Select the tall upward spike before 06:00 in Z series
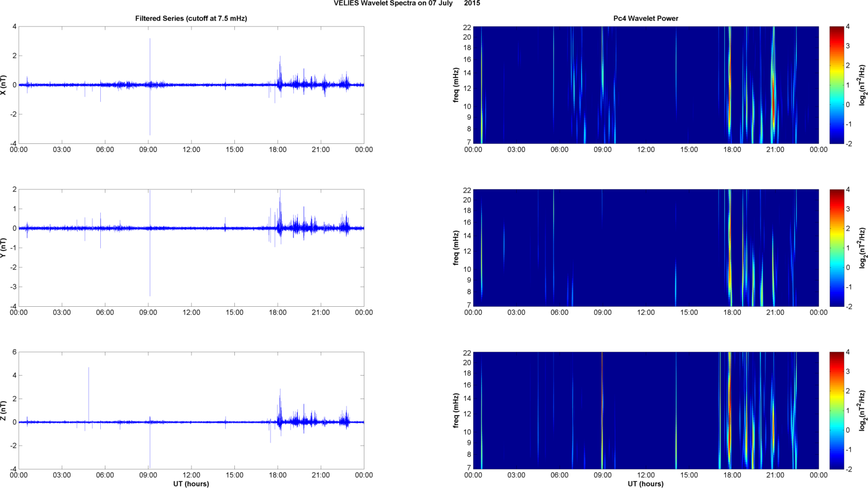 tap(89, 395)
